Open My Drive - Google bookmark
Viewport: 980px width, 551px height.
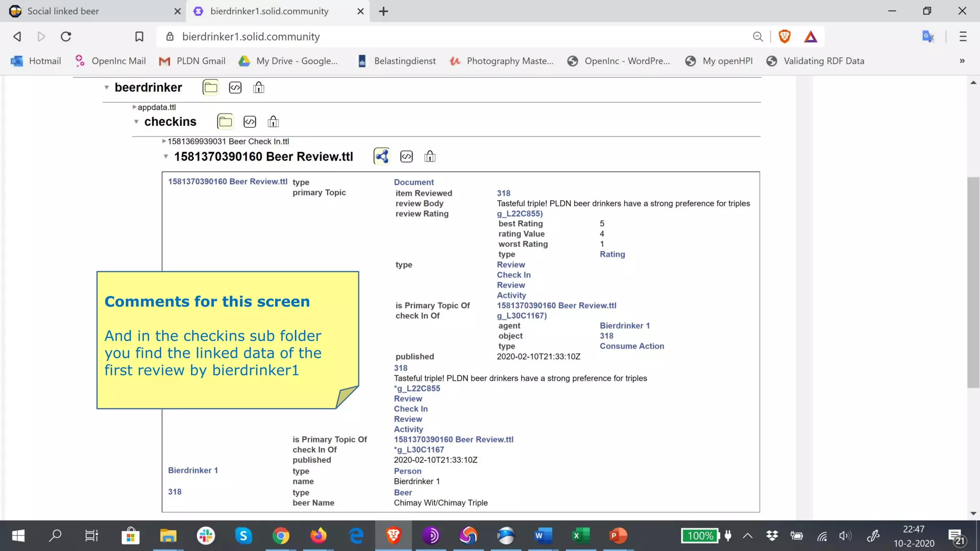click(x=289, y=61)
